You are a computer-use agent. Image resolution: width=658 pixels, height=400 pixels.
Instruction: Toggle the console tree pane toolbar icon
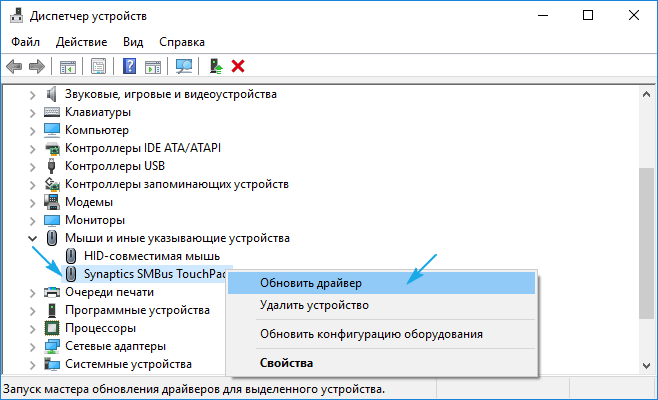tap(68, 66)
